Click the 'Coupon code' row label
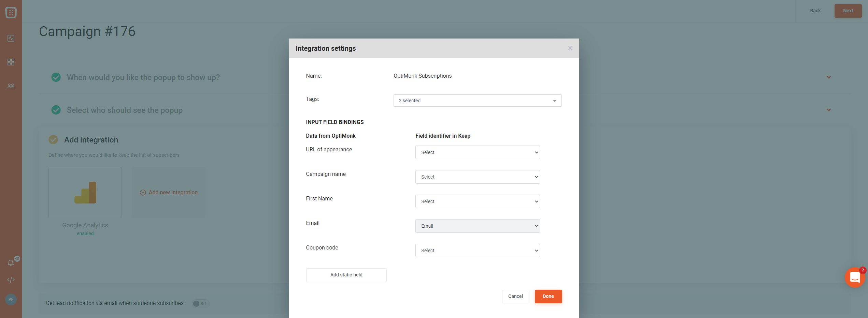This screenshot has height=318, width=868. click(x=322, y=248)
